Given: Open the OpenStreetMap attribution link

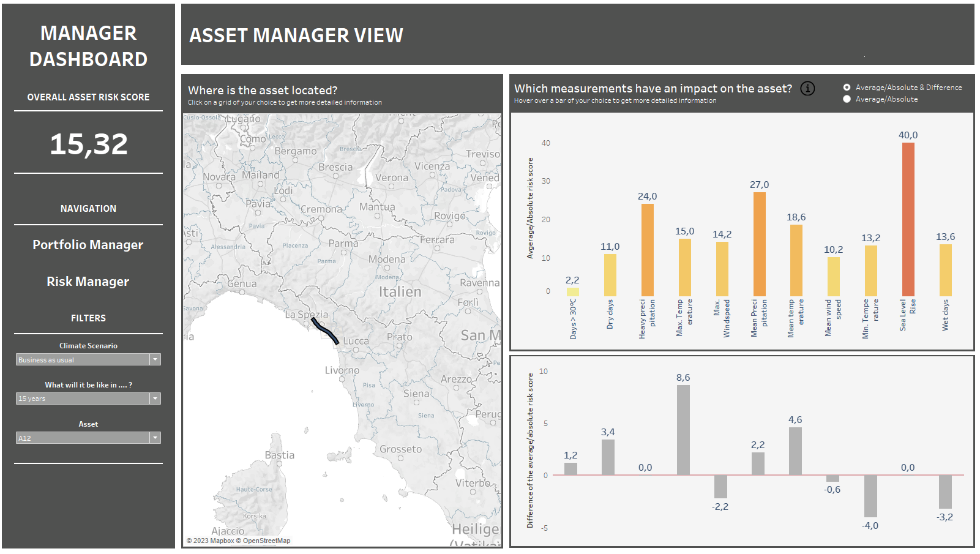Looking at the screenshot, I should (x=266, y=541).
